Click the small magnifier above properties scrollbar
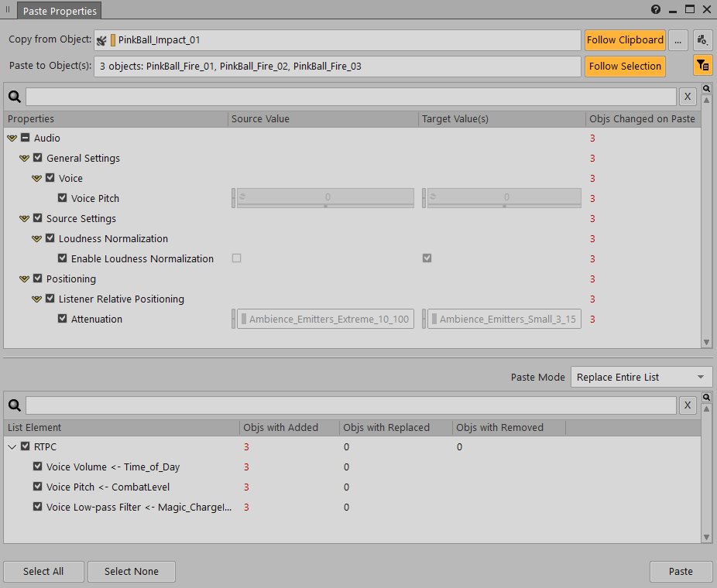Image resolution: width=717 pixels, height=588 pixels. tap(705, 89)
